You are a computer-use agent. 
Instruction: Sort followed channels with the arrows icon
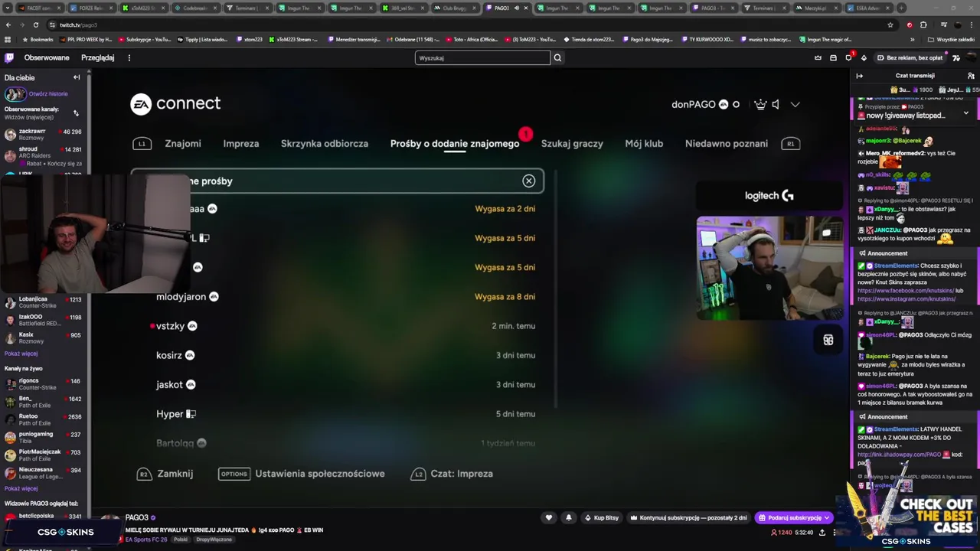coord(76,112)
